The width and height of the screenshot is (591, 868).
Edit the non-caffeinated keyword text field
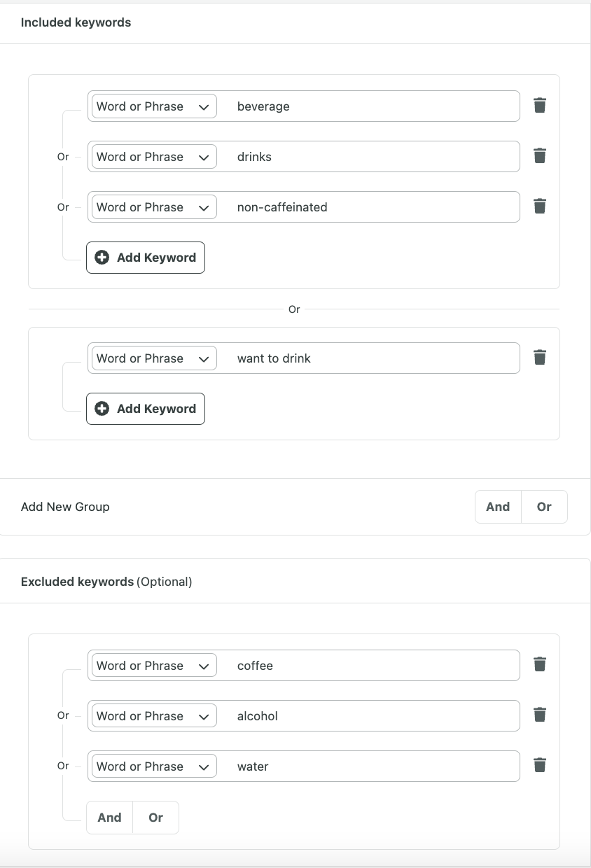point(368,207)
